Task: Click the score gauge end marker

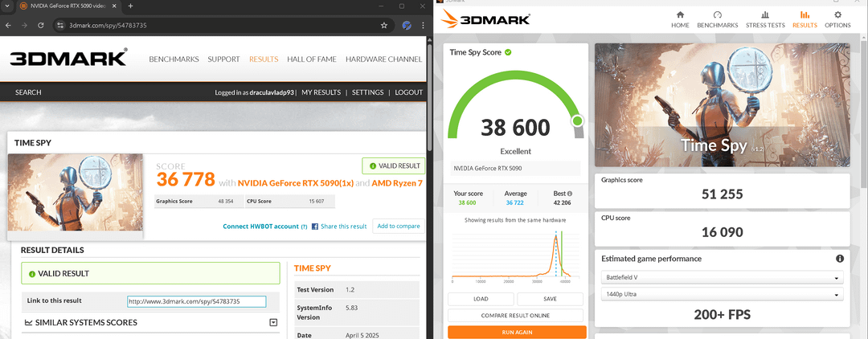Action: 577,120
